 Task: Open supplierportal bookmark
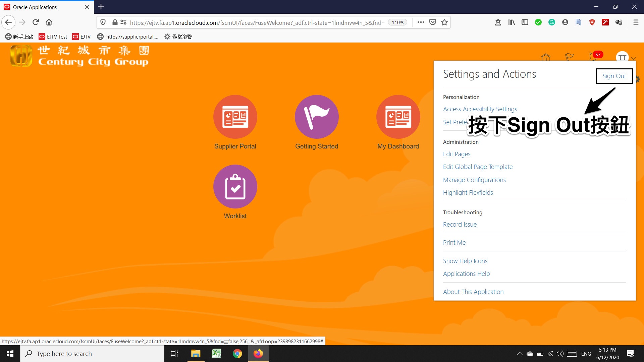(x=128, y=37)
